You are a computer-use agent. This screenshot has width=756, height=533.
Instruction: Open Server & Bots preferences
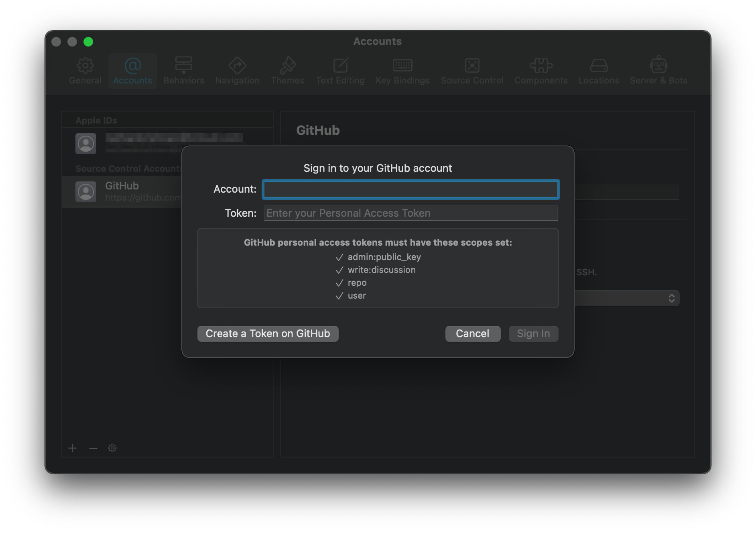pos(658,71)
